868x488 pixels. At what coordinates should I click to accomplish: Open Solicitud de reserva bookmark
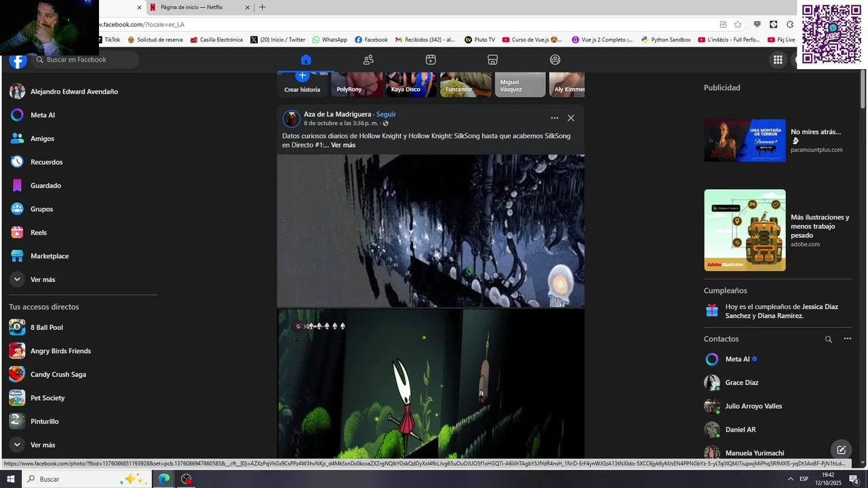click(x=155, y=40)
